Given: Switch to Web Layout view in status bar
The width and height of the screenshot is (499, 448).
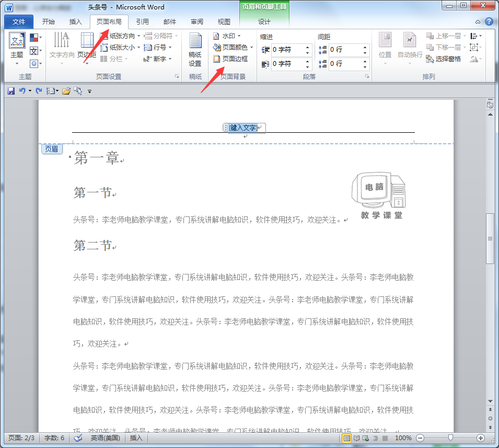Looking at the screenshot, I should tap(366, 438).
